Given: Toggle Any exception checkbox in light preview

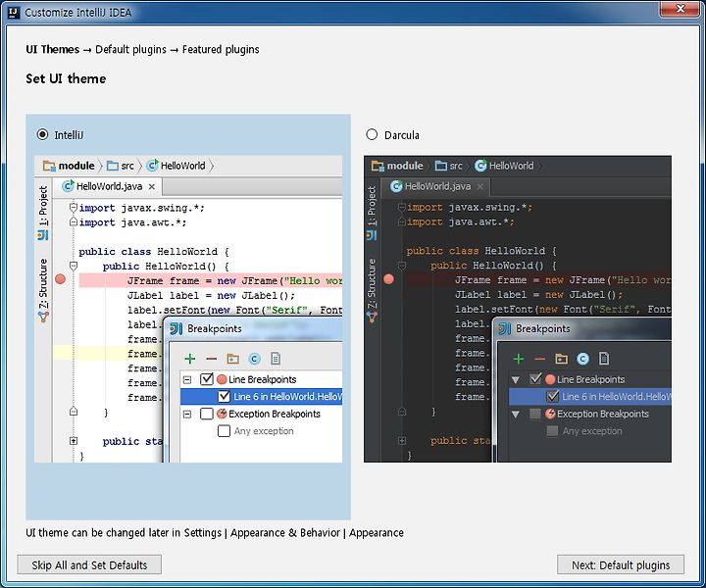Looking at the screenshot, I should point(224,430).
